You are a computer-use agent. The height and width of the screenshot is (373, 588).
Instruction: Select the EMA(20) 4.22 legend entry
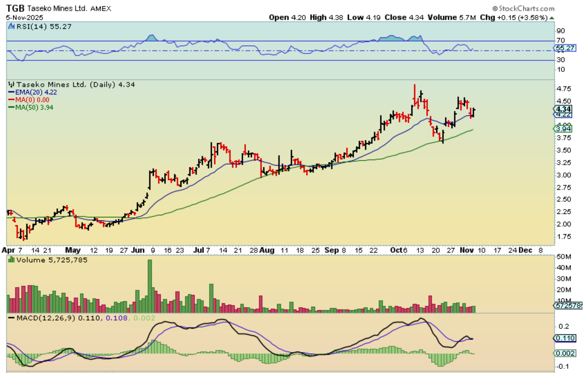coord(33,92)
